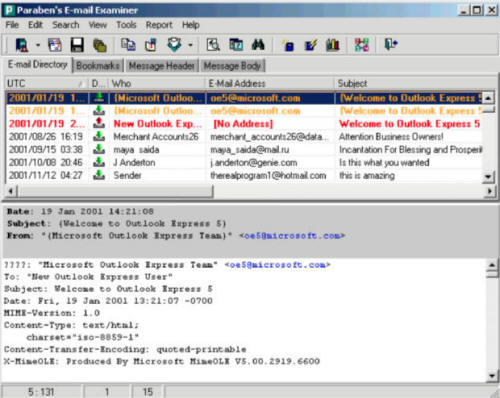Click the new bookmark toolbar icon
500x398 pixels.
(288, 45)
